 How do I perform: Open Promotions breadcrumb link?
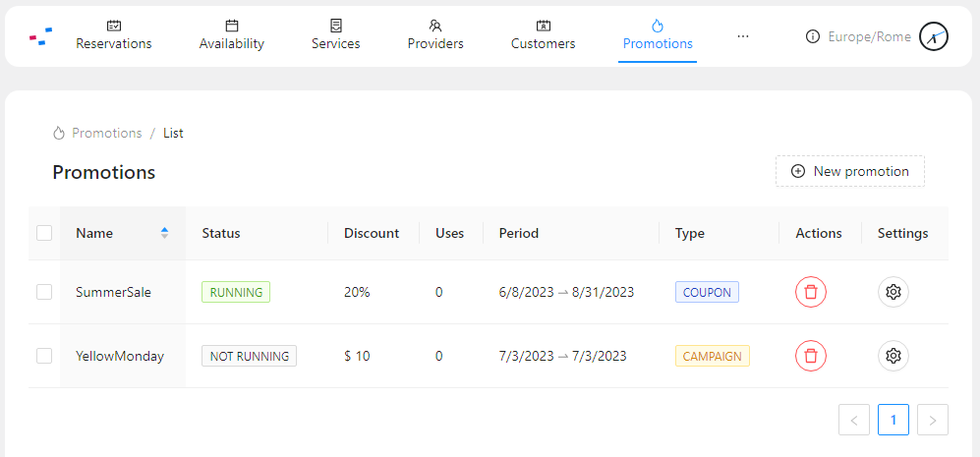106,133
